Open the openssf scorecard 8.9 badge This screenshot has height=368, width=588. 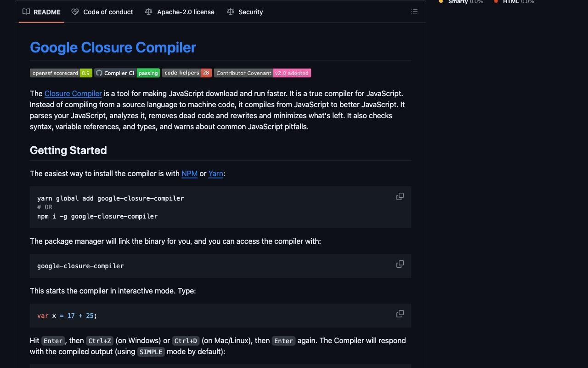pyautogui.click(x=61, y=73)
